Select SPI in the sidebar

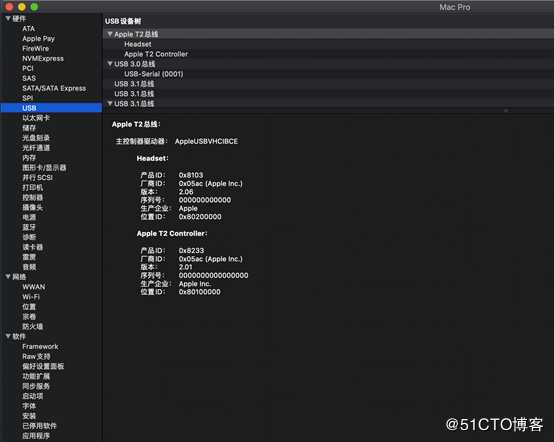pyautogui.click(x=28, y=98)
